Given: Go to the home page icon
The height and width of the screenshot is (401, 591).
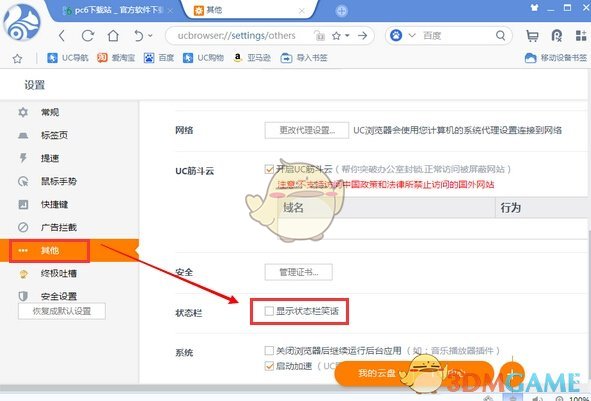Looking at the screenshot, I should (x=113, y=36).
